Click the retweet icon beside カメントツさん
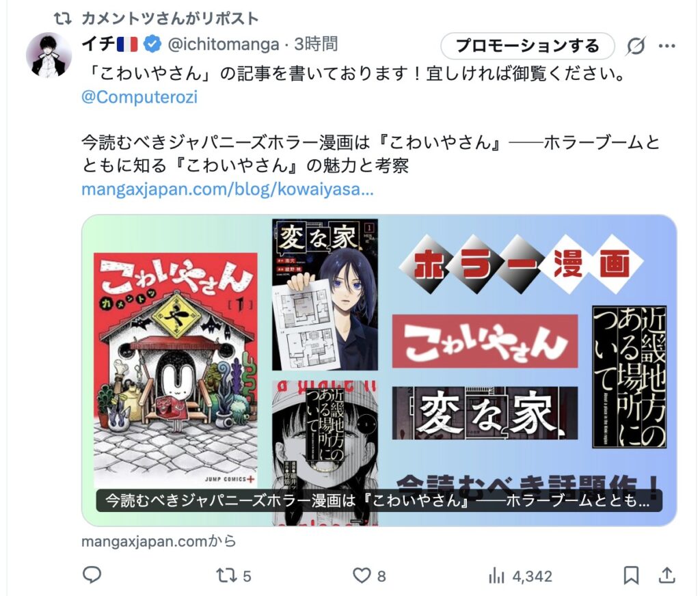 [x=62, y=18]
